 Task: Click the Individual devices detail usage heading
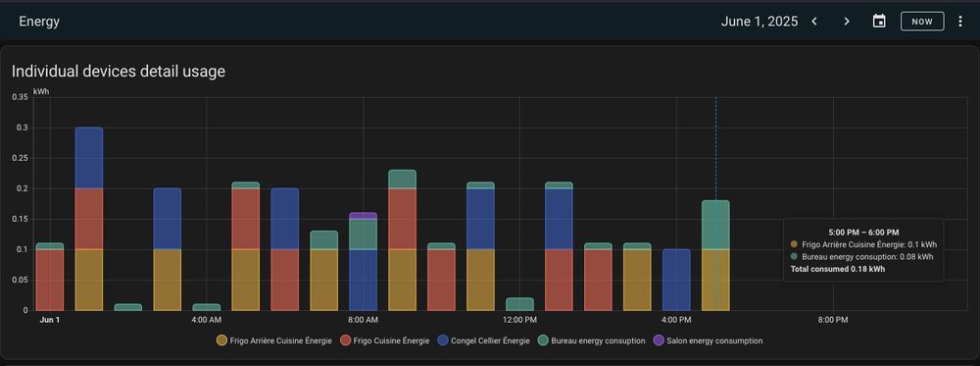119,72
